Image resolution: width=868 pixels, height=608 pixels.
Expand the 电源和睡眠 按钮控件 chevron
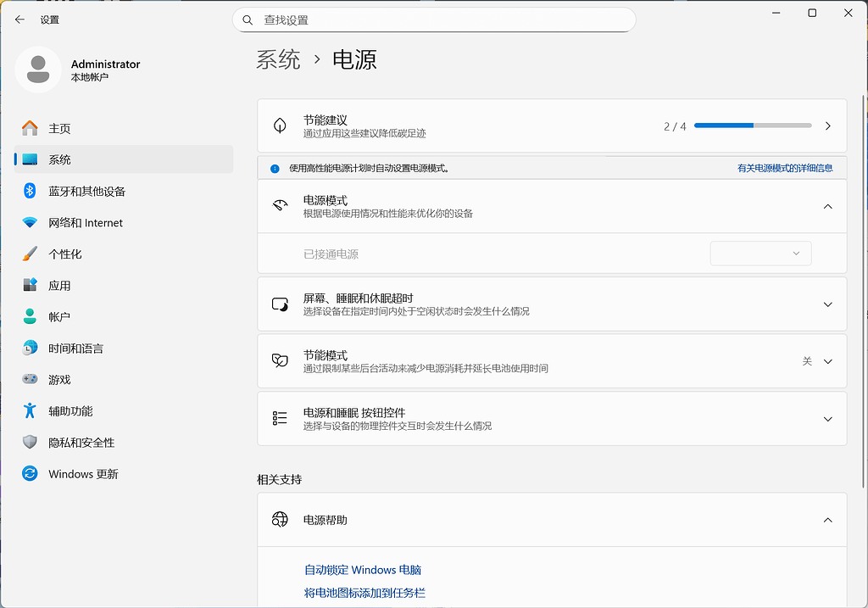coord(827,419)
